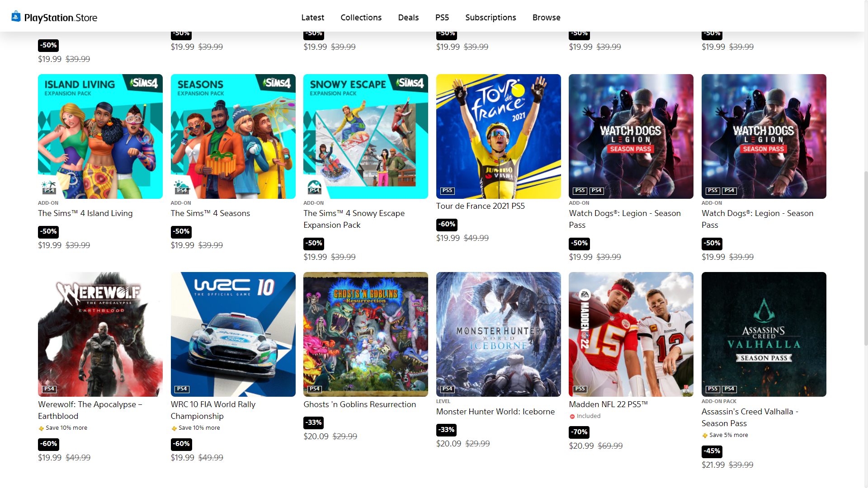
Task: Open the Subscriptions menu
Action: pos(491,17)
